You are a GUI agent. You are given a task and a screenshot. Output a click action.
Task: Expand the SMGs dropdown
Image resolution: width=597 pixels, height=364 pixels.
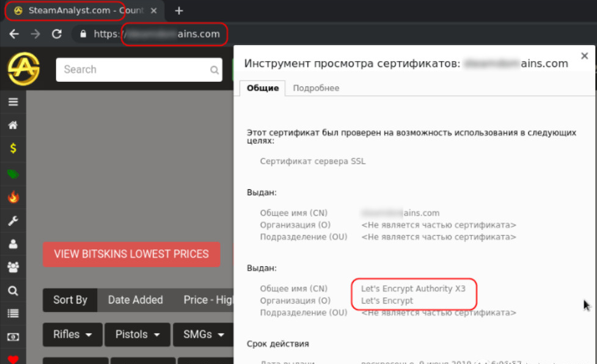tap(203, 335)
